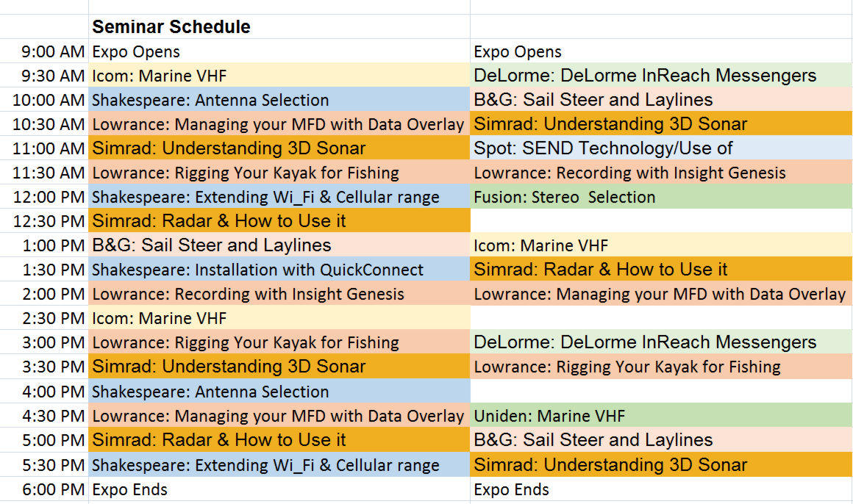
Task: Select Shakespeare: Installation with QuickConnect cell
Action: pos(279,269)
